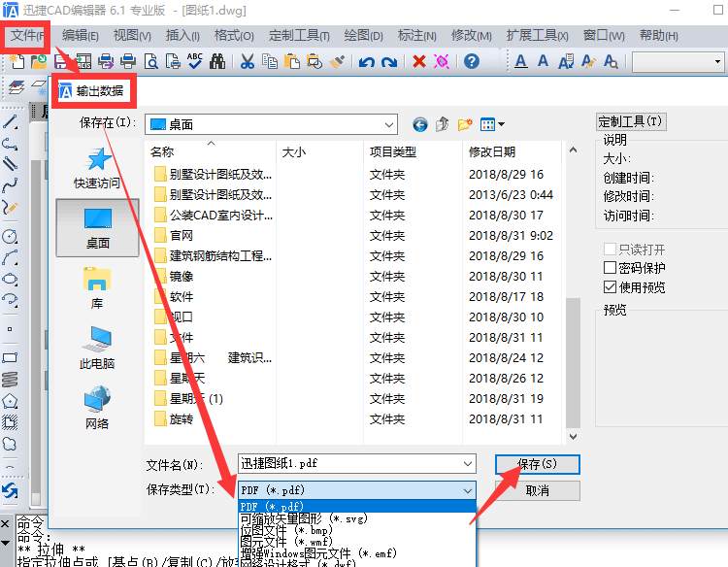Open 快速访问 in the places sidebar
Screen dimensions: 728x567
[97, 168]
